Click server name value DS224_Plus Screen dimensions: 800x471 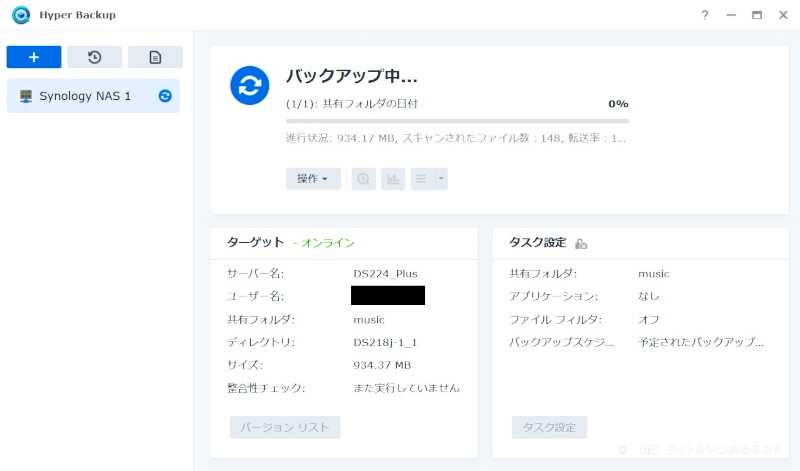[x=385, y=274]
